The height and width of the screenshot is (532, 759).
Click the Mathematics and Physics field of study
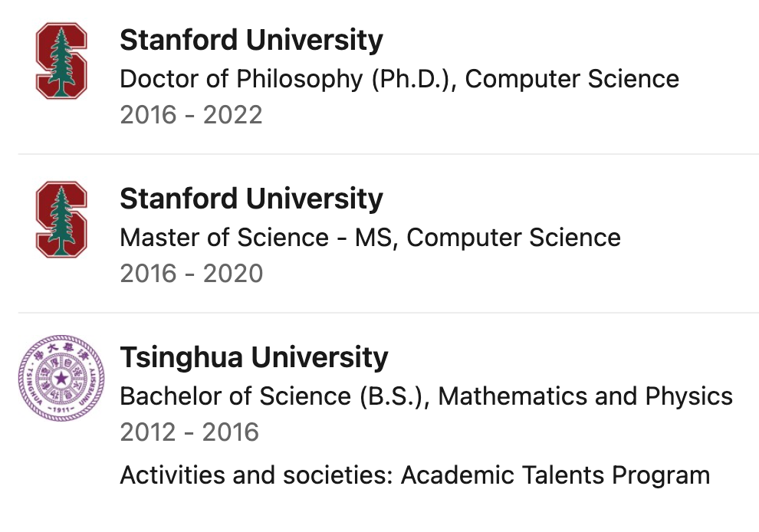(x=586, y=396)
